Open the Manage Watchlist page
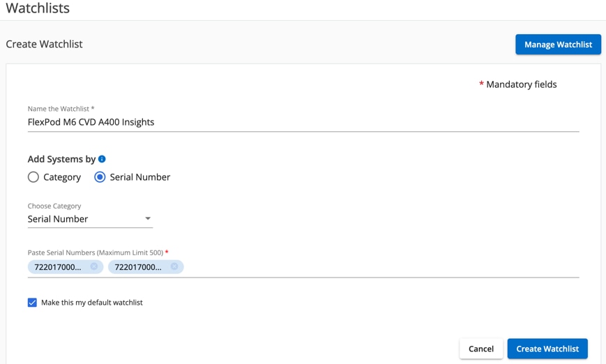Screen dimensions: 606x364 click(x=558, y=45)
